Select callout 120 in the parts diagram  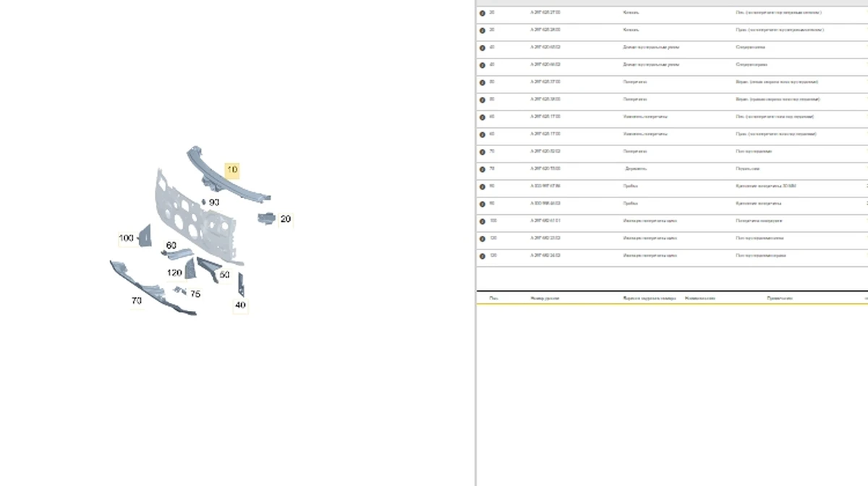pyautogui.click(x=174, y=273)
